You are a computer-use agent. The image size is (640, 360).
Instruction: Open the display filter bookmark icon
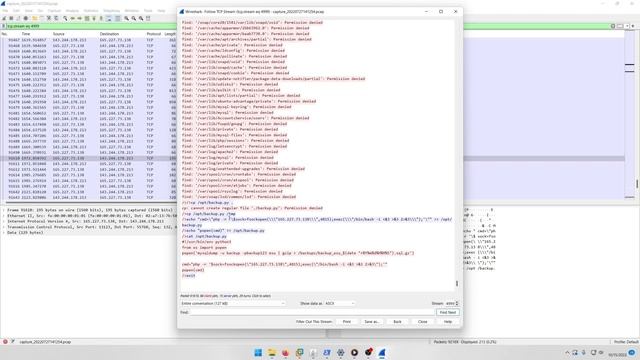click(x=4, y=26)
